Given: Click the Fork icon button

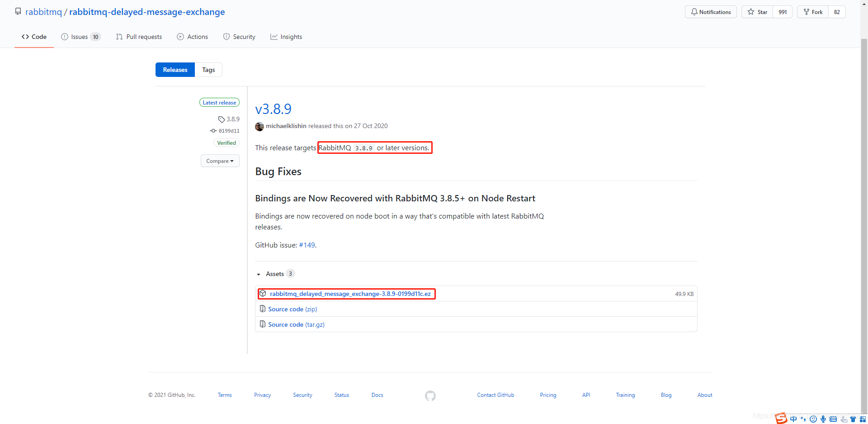Looking at the screenshot, I should tap(806, 12).
